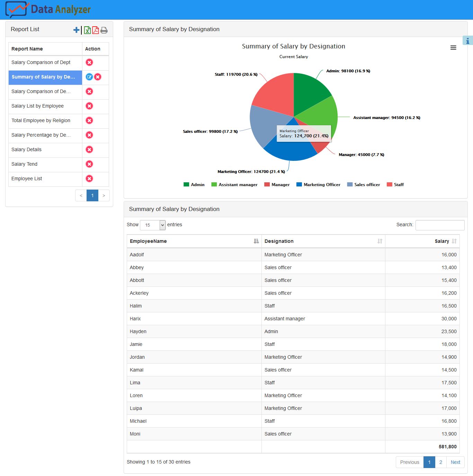Click the print report icon
The image size is (473, 476).
104,30
